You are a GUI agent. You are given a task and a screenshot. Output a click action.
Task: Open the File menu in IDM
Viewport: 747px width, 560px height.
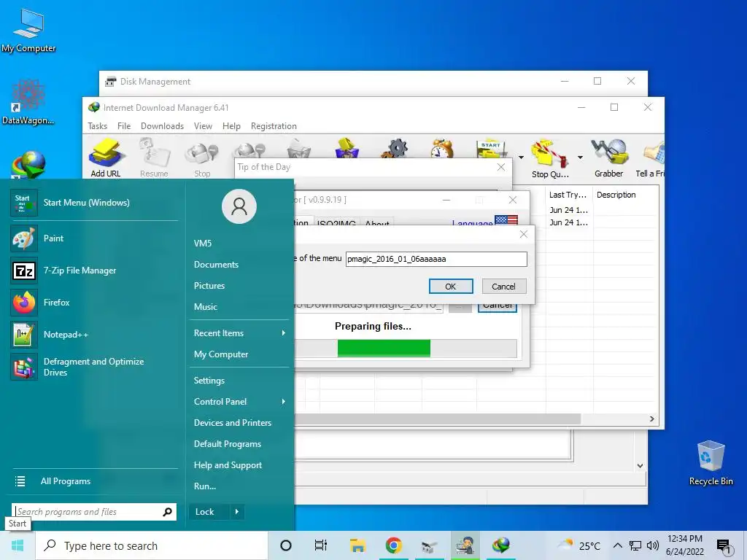click(124, 126)
